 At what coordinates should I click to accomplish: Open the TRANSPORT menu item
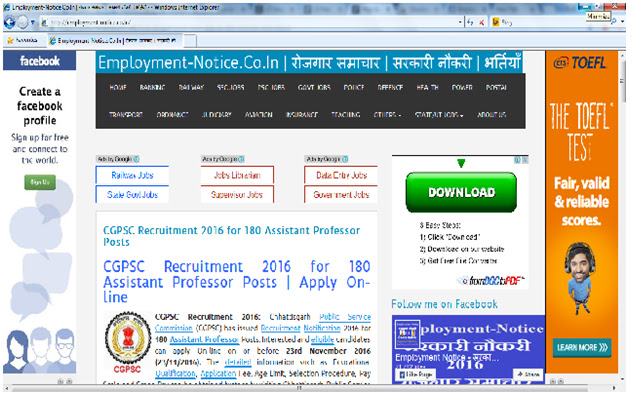point(126,115)
